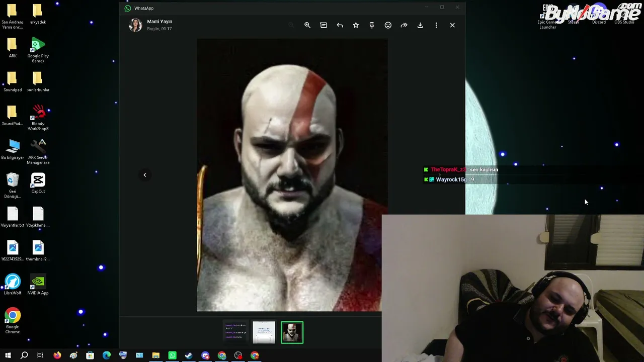Select the Varyantlar.txt file on desktop
The height and width of the screenshot is (362, 644).
[12, 217]
